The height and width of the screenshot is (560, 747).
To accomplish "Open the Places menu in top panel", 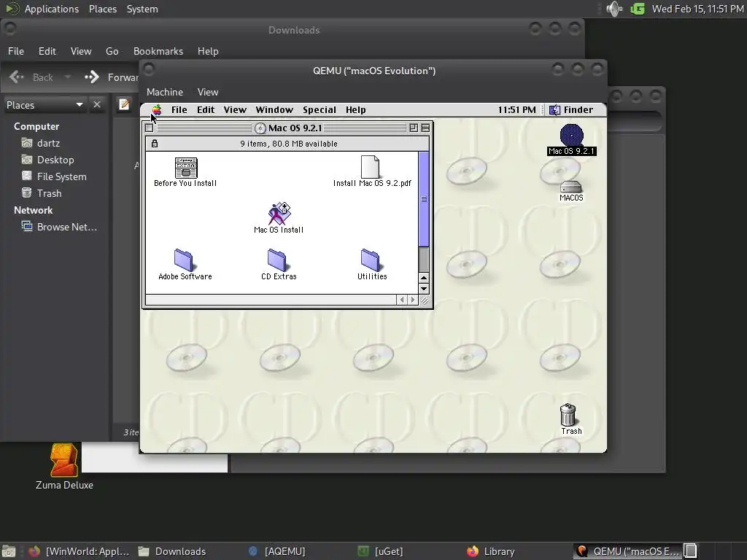I will [x=103, y=9].
